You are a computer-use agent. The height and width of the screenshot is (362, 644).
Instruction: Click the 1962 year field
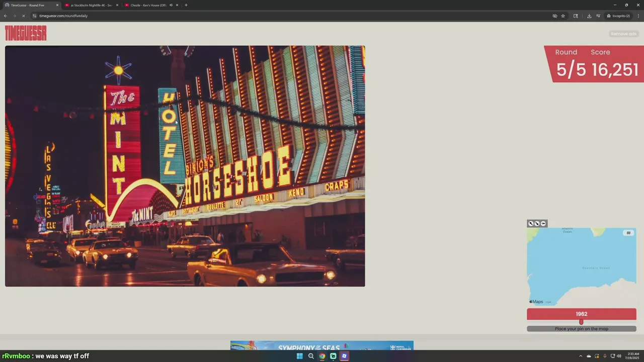tap(582, 314)
